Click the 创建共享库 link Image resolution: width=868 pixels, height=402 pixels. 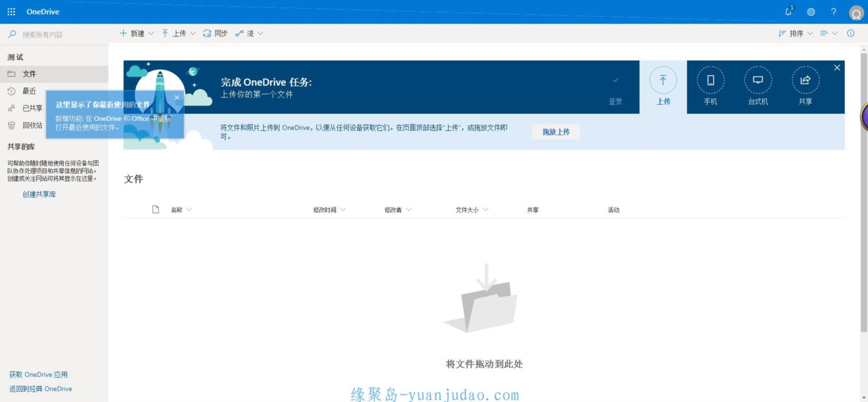(x=39, y=194)
